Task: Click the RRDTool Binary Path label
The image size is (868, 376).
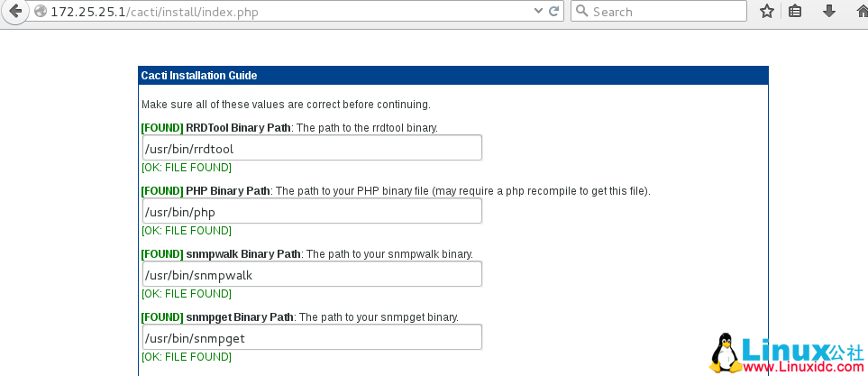Action: (x=238, y=128)
